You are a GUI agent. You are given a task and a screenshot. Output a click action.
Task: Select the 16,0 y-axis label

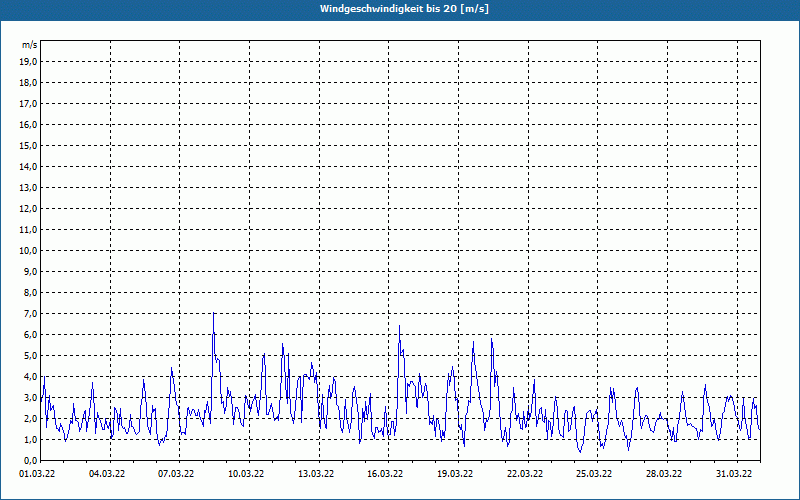coord(28,124)
